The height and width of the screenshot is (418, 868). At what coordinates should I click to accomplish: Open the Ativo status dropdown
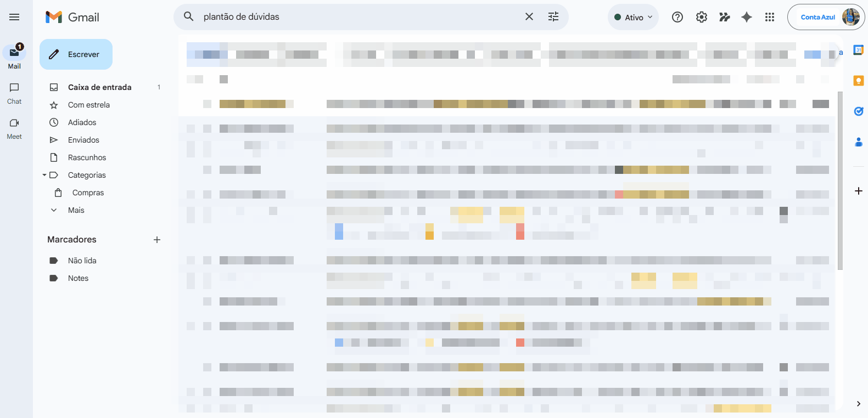[x=633, y=17]
